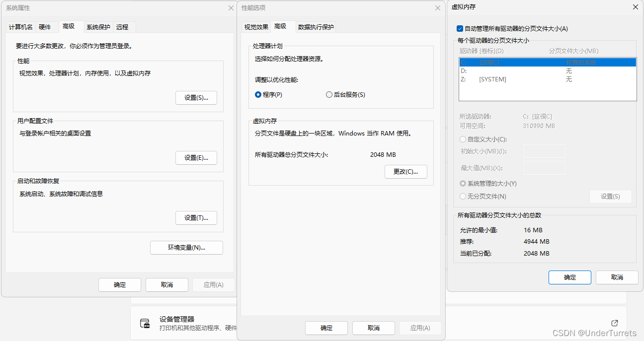
Task: Confirm 系统属性 with 确定
Action: (120, 285)
